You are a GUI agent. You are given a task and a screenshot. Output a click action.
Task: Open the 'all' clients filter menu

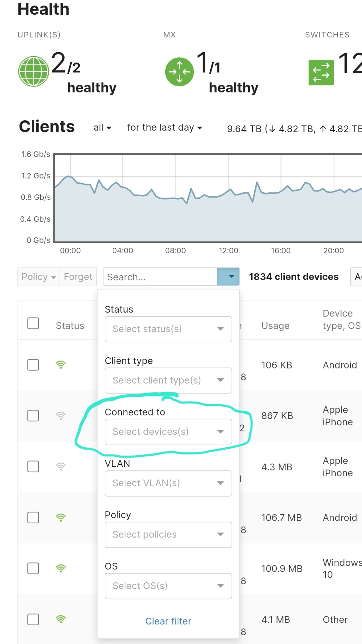[102, 127]
